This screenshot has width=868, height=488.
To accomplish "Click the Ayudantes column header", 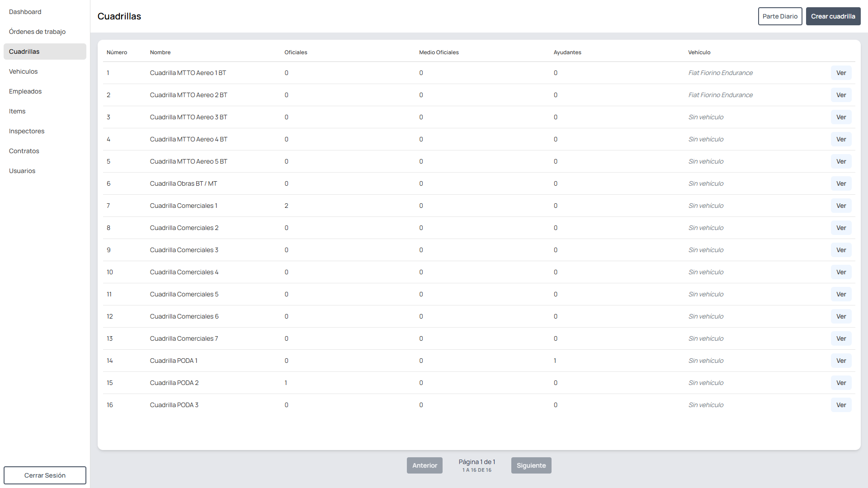I will click(x=567, y=52).
